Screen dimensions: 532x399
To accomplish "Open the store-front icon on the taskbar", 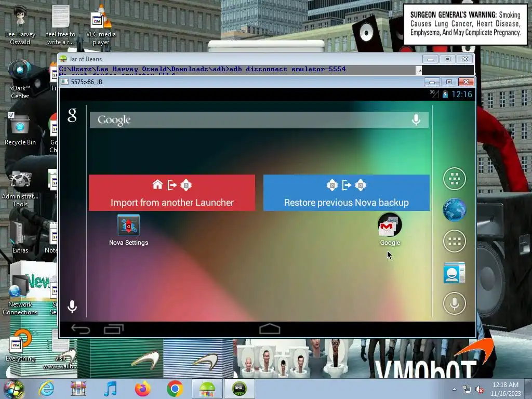I will (x=78, y=389).
